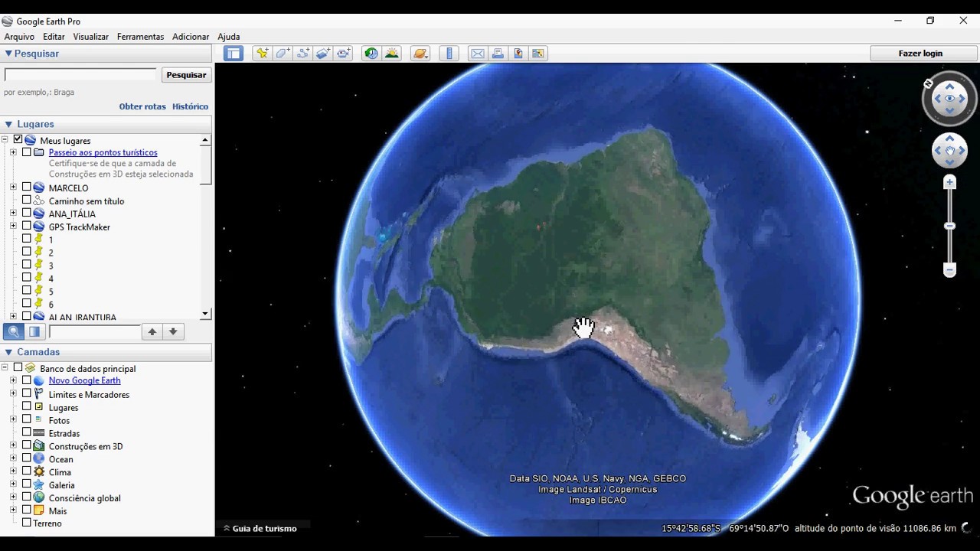Click the Pesquisar search button
Image resolution: width=980 pixels, height=551 pixels.
click(x=186, y=75)
